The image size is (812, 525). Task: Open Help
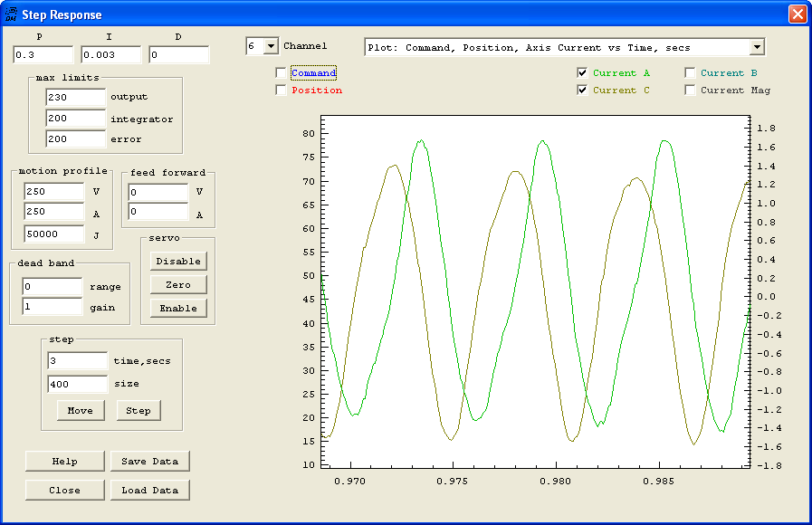(65, 462)
